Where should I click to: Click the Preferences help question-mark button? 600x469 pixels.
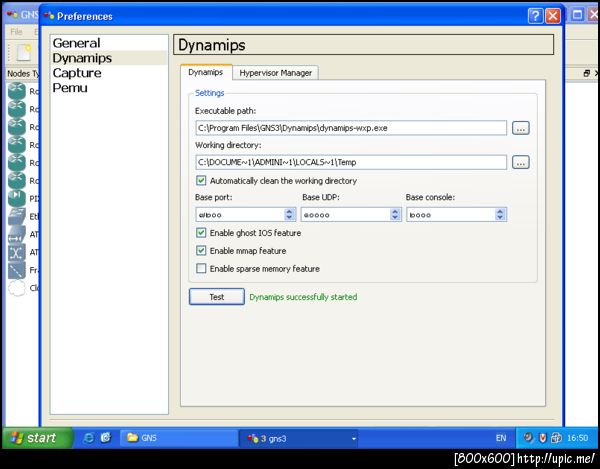click(535, 16)
